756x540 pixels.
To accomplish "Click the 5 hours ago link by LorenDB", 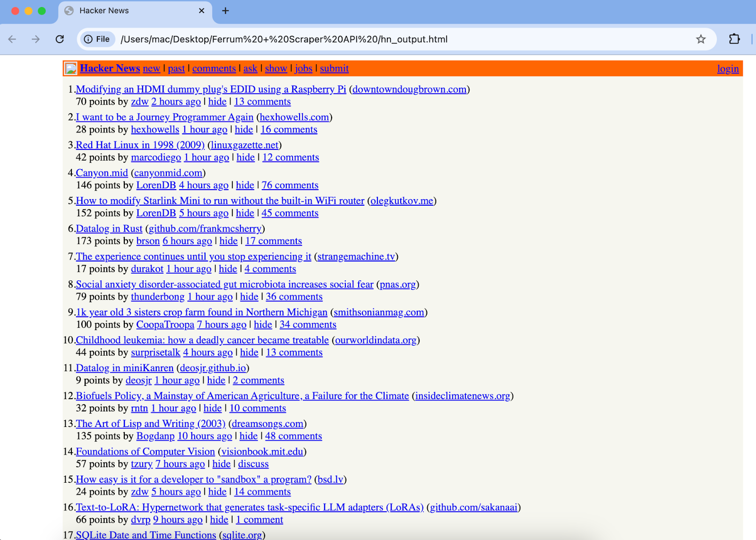I will pos(204,213).
